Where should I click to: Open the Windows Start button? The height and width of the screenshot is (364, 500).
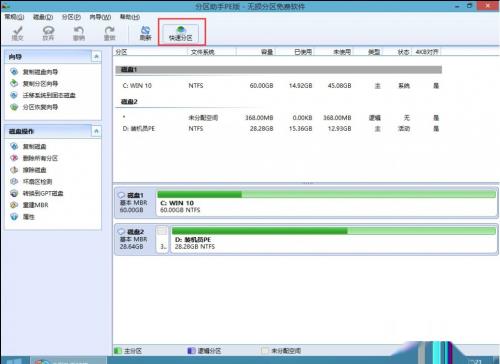coord(14,361)
